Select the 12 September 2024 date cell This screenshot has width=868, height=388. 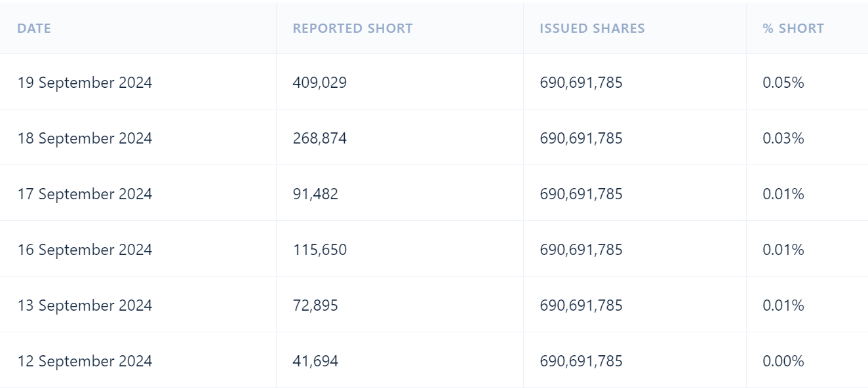(x=85, y=361)
